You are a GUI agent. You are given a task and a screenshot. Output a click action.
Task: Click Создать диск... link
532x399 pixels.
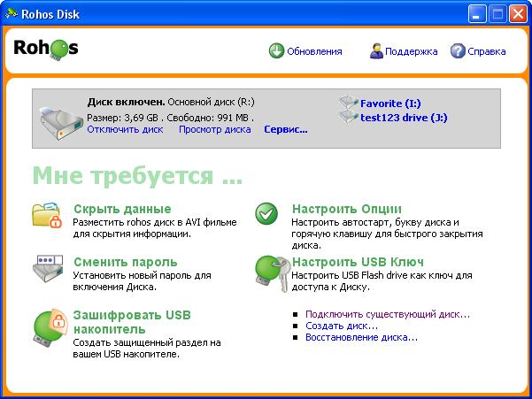tap(342, 326)
